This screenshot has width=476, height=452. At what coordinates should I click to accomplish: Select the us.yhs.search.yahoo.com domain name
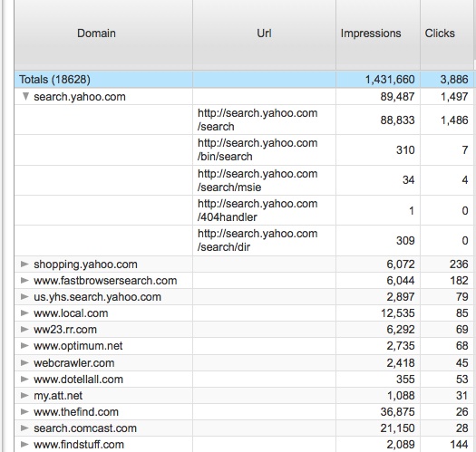click(97, 297)
